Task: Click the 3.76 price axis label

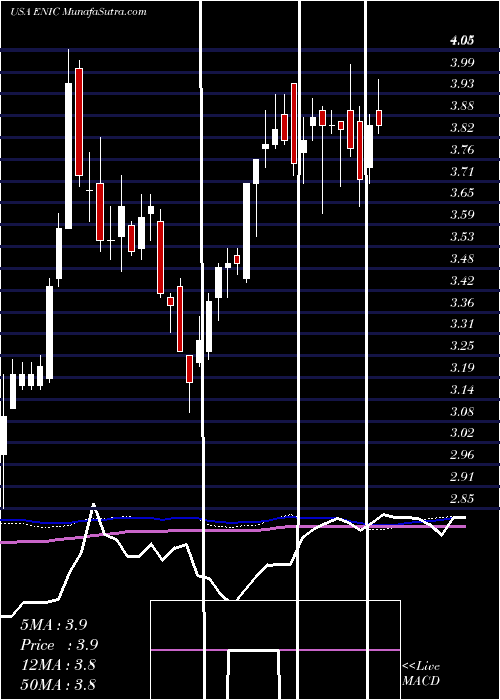Action: [x=462, y=150]
